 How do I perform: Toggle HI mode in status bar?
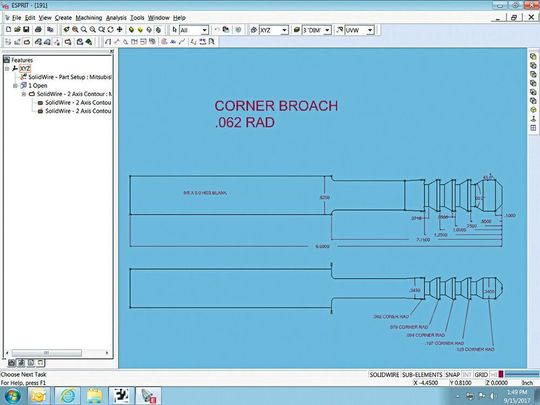point(493,374)
